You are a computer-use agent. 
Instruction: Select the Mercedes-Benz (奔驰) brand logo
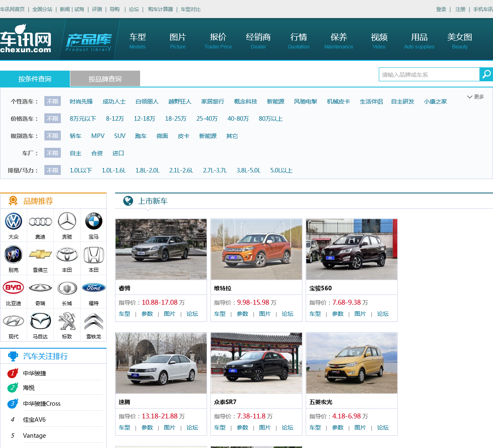(x=67, y=221)
